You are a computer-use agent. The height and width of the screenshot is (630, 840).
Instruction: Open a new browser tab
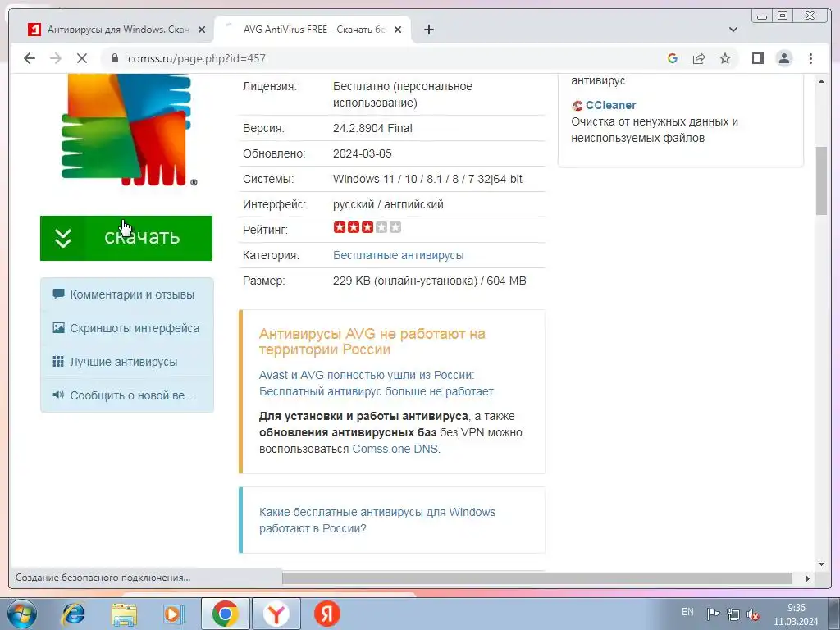click(428, 30)
